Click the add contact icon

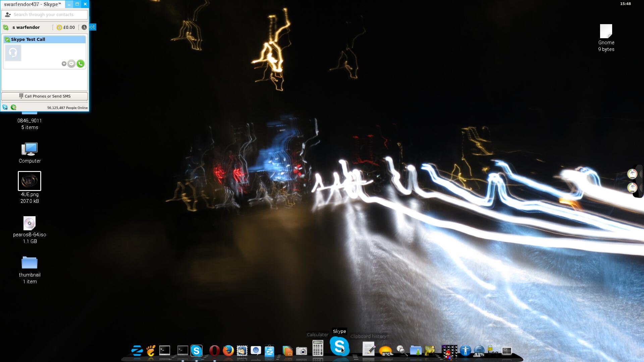pos(13,107)
